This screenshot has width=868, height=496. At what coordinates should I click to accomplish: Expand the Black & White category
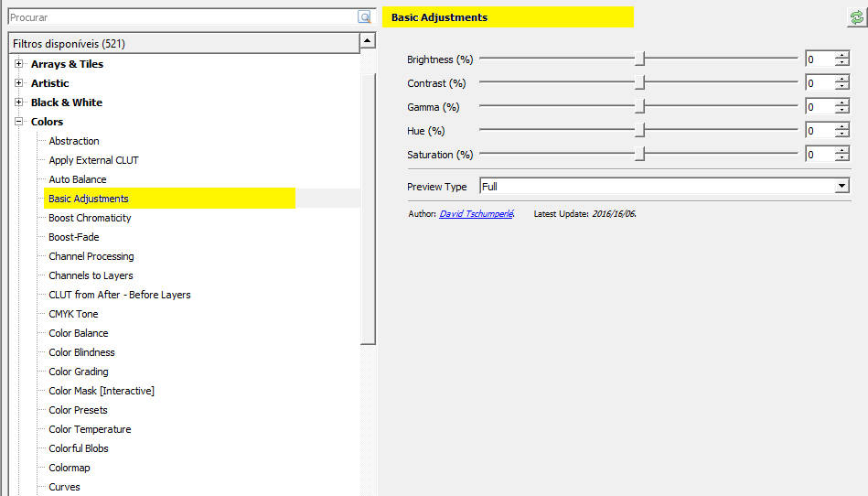pos(19,102)
